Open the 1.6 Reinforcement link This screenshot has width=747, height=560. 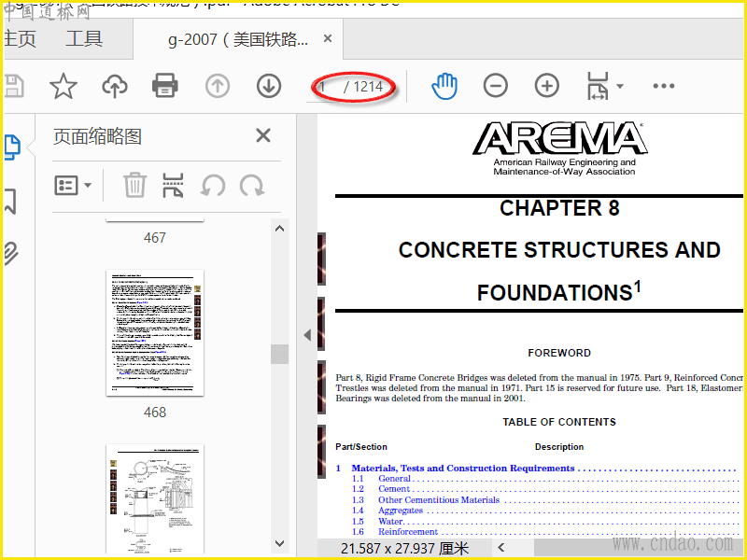click(408, 532)
